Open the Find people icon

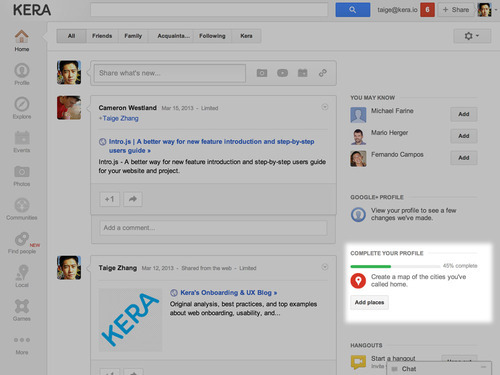pyautogui.click(x=22, y=239)
